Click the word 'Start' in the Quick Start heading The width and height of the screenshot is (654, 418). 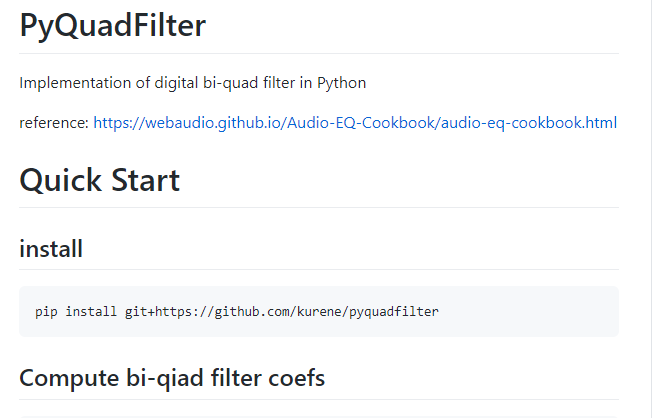[x=146, y=180]
